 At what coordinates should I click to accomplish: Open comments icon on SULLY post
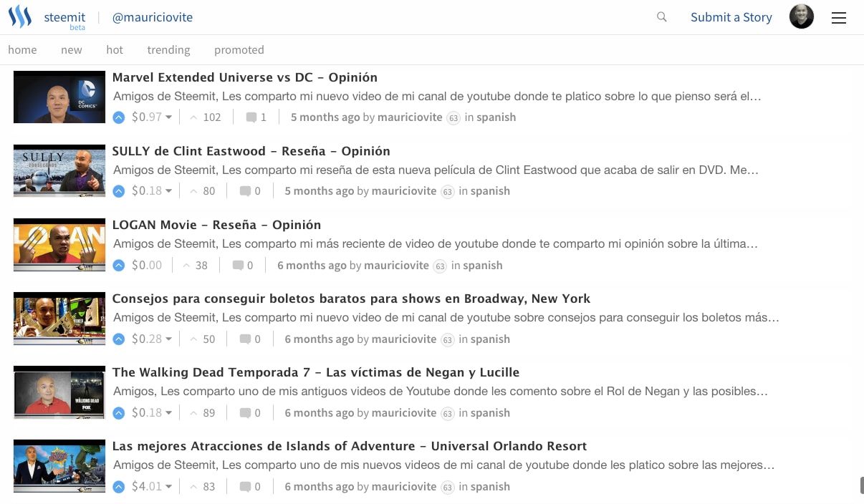coord(245,191)
